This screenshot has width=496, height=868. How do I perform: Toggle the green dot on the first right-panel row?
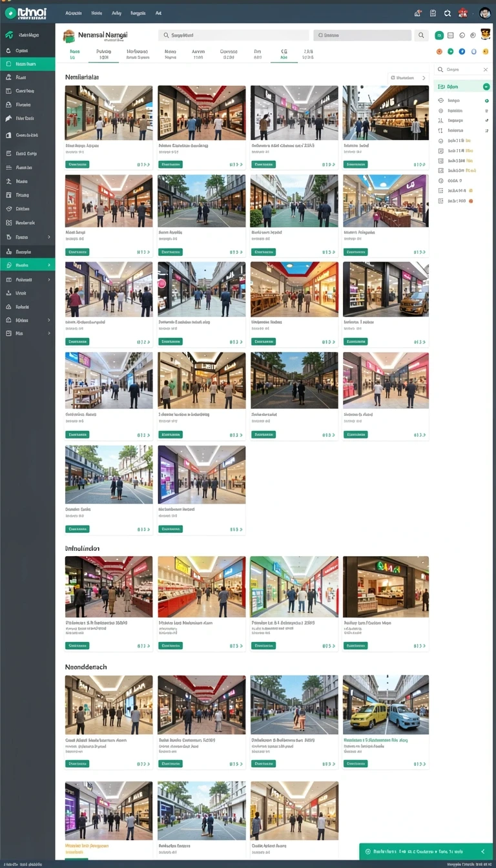point(486,101)
